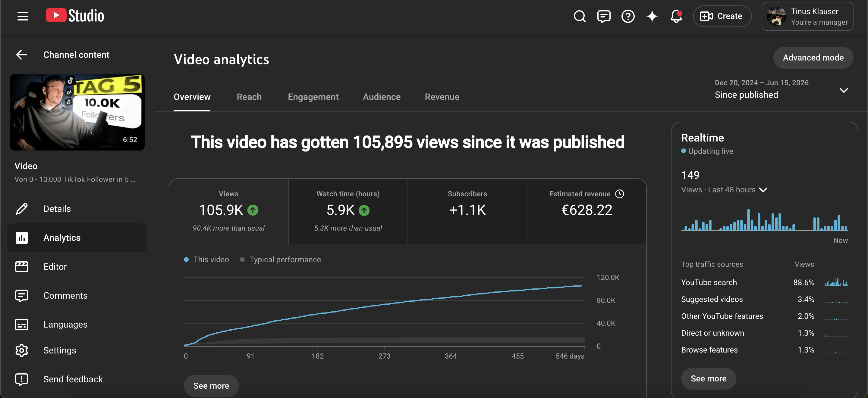The height and width of the screenshot is (398, 868).
Task: Click the sparkle Ask Studio icon
Action: click(652, 16)
